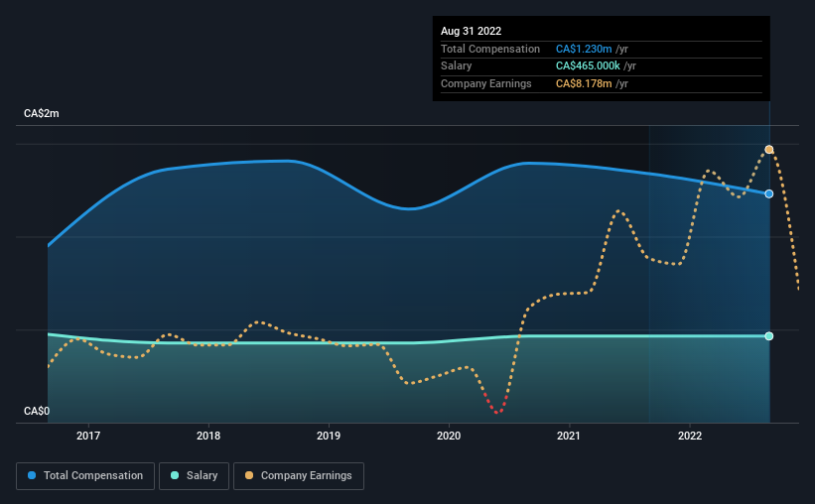The image size is (815, 504).
Task: Toggle the Company Earnings legend button
Action: click(x=299, y=476)
